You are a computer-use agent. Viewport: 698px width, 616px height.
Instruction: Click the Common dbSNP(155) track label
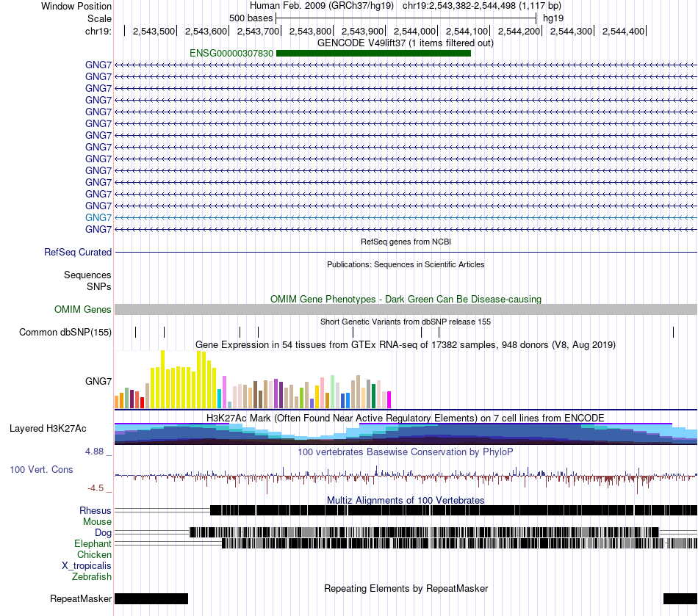point(65,333)
